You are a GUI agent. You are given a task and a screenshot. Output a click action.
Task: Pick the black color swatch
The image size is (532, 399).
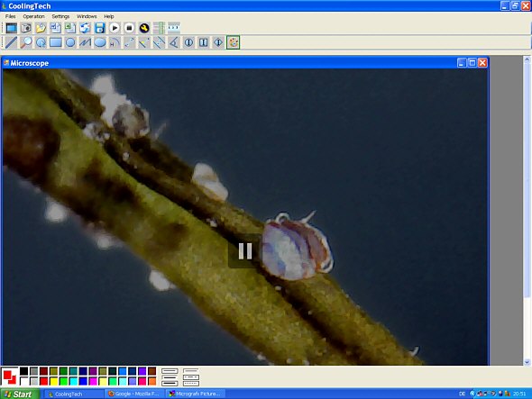(x=23, y=371)
